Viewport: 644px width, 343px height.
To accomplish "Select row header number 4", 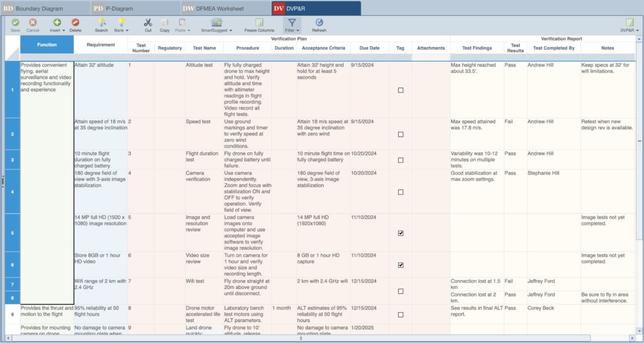I will point(13,192).
